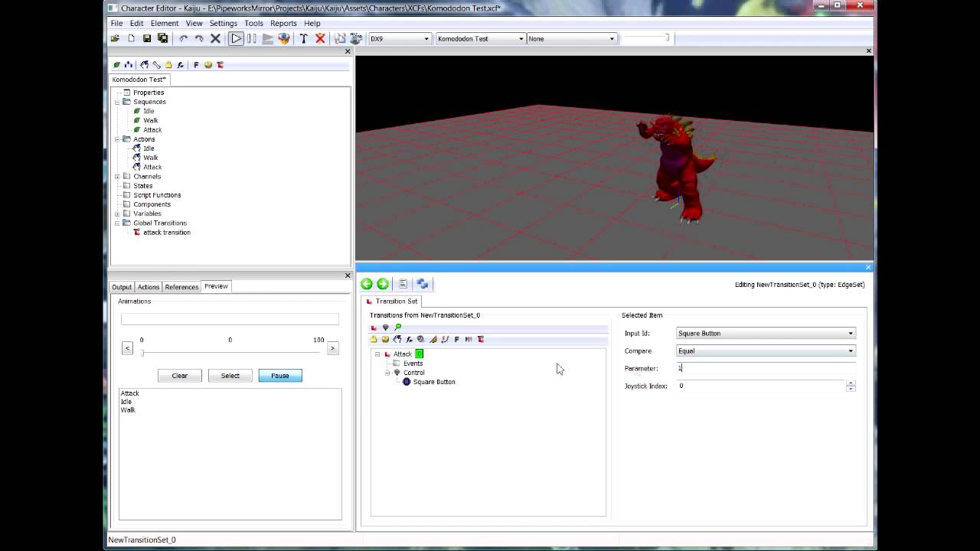
Task: Click the fx function icon in tree toolbar
Action: [x=181, y=65]
